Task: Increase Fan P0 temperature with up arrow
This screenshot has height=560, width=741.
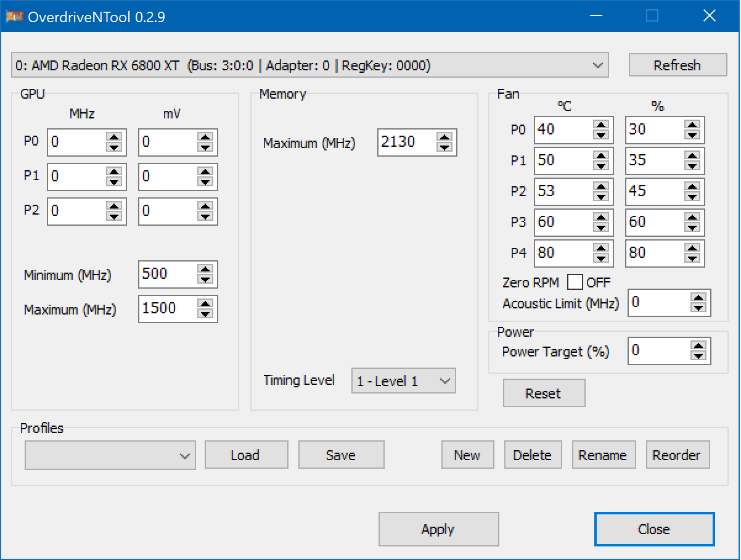Action: pos(601,125)
